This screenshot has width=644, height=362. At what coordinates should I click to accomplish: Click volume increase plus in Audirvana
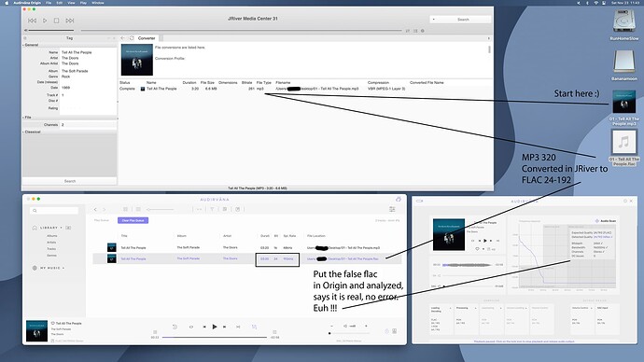(x=367, y=326)
